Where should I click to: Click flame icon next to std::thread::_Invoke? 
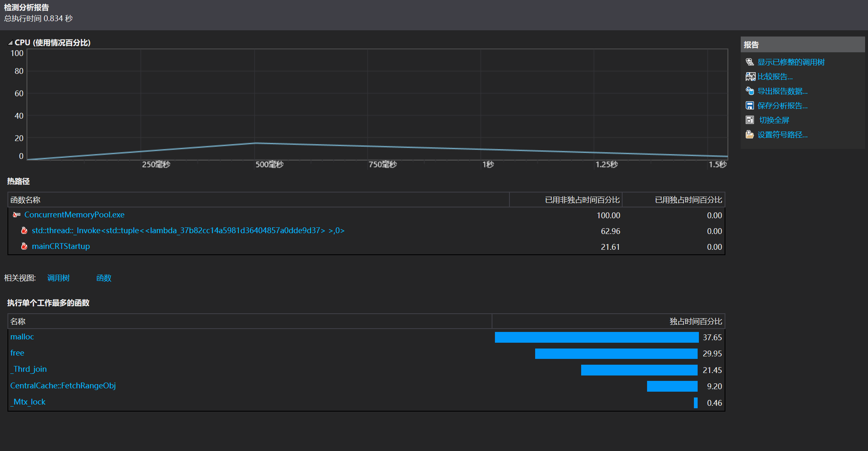click(x=24, y=231)
